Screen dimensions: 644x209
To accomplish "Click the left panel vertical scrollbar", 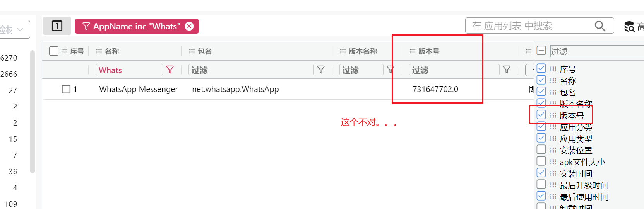I will pos(33,112).
